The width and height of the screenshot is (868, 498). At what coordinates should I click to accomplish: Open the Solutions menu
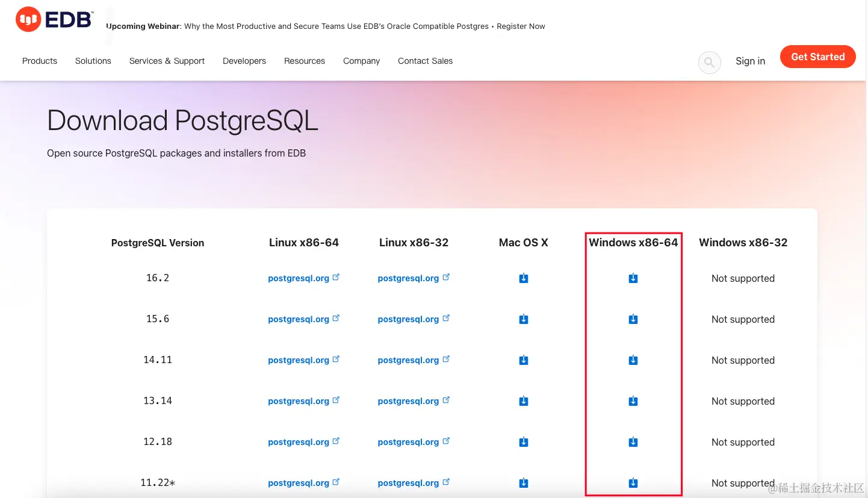click(x=93, y=61)
